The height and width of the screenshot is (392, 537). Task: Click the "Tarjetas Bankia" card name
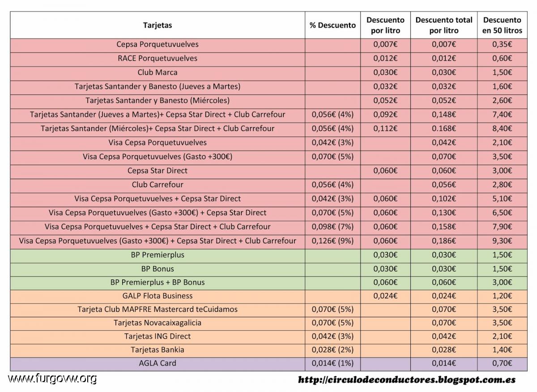click(x=158, y=349)
